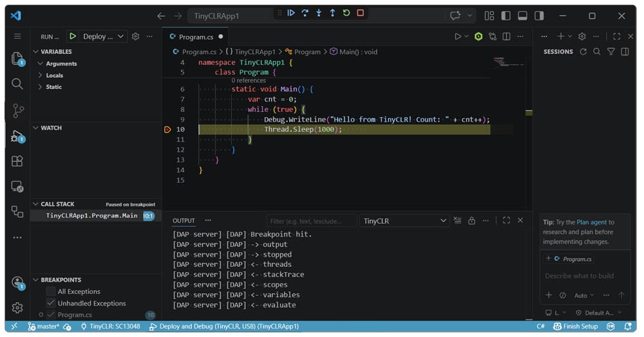Viewport: 644px width, 337px height.
Task: Switch to the Program.cs editor tab
Action: (196, 37)
